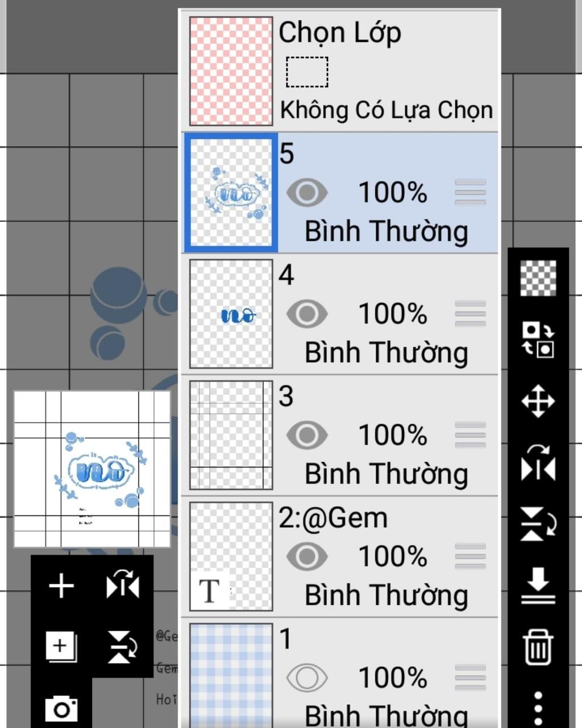Add a new layer with plus icon
Screen dimensions: 582x728
[61, 586]
